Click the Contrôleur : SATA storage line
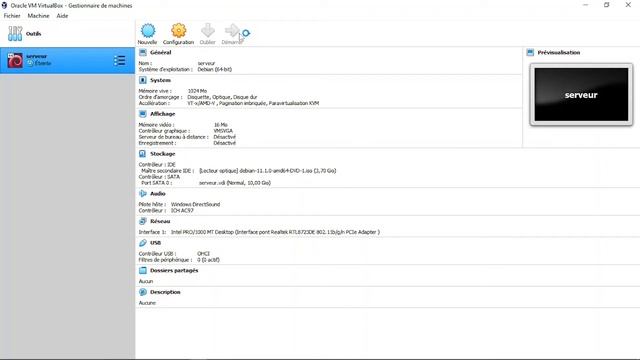This screenshot has height=360, width=640. pyautogui.click(x=159, y=177)
